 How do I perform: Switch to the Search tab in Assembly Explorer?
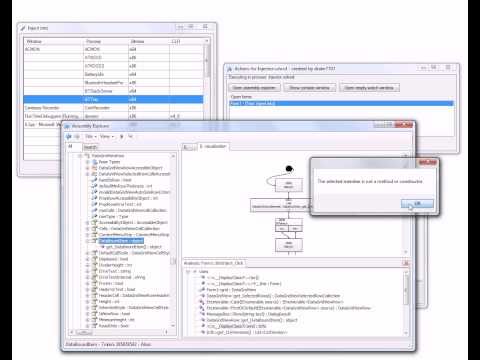90,147
